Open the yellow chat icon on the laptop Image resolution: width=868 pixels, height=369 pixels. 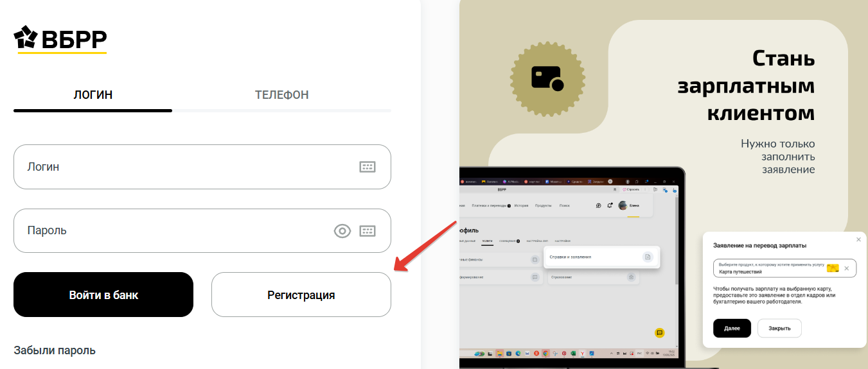tap(659, 332)
